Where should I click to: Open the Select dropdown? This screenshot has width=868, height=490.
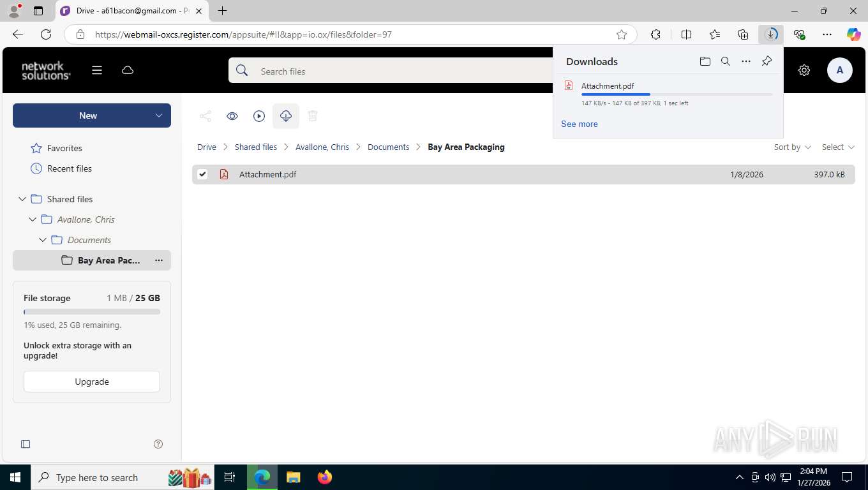pyautogui.click(x=838, y=147)
